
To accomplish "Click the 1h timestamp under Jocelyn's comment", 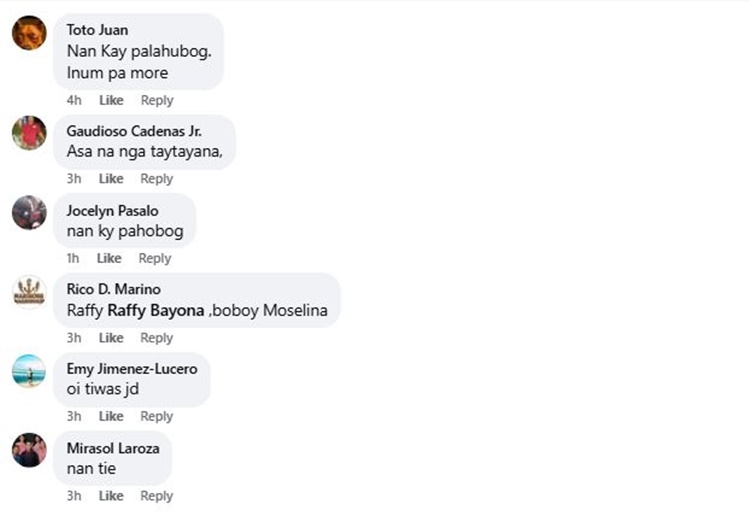I will [x=73, y=258].
